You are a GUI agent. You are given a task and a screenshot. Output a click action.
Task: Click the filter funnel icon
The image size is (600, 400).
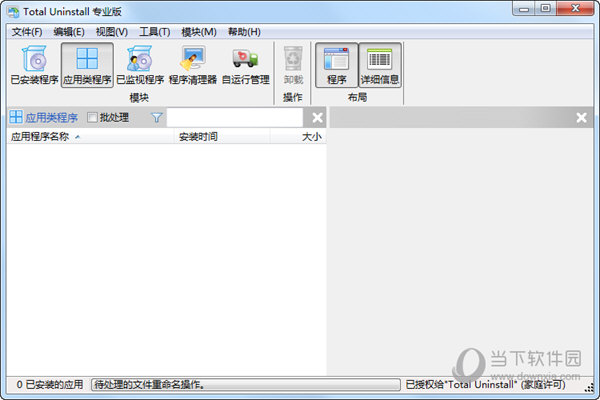coord(157,118)
